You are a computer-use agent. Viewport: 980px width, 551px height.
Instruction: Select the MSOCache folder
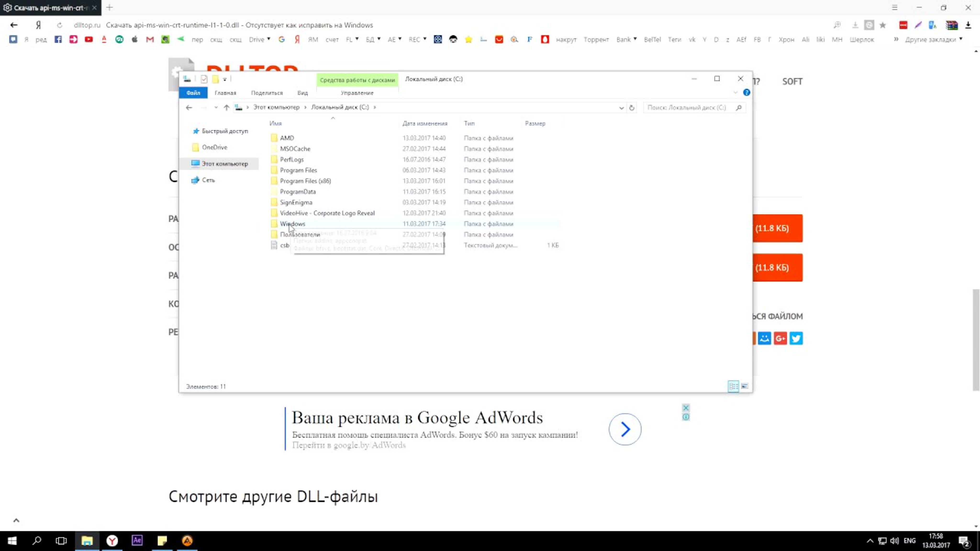click(295, 149)
